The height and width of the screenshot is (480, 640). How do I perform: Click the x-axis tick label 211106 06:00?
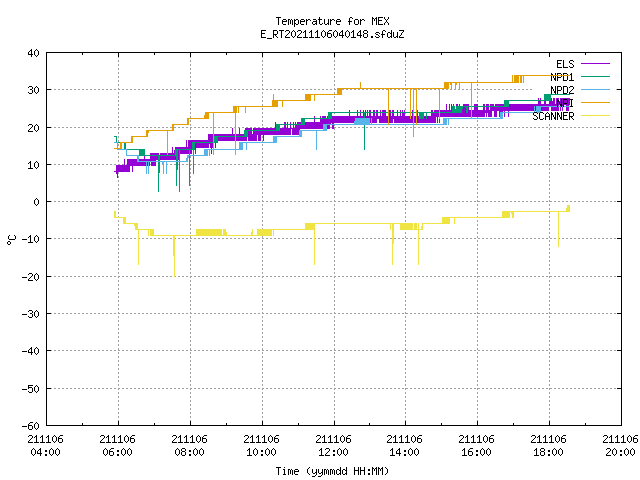118,446
